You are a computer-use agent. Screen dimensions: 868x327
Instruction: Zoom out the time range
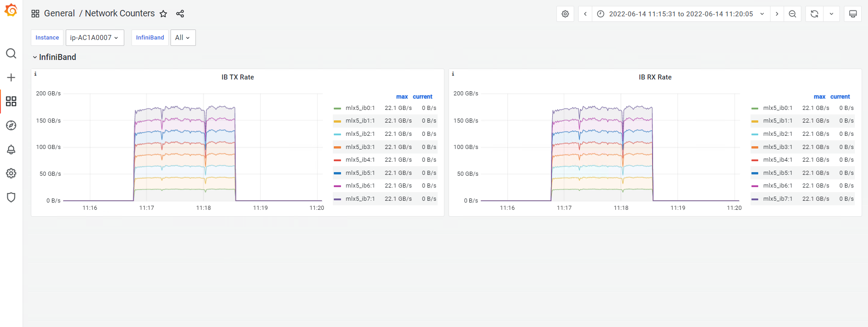click(792, 14)
